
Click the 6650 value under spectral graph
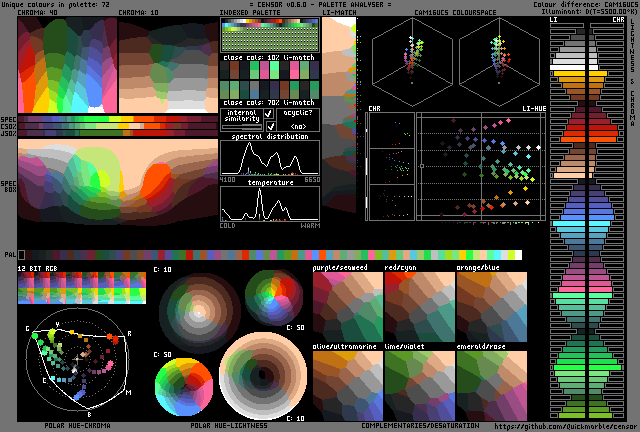click(312, 180)
